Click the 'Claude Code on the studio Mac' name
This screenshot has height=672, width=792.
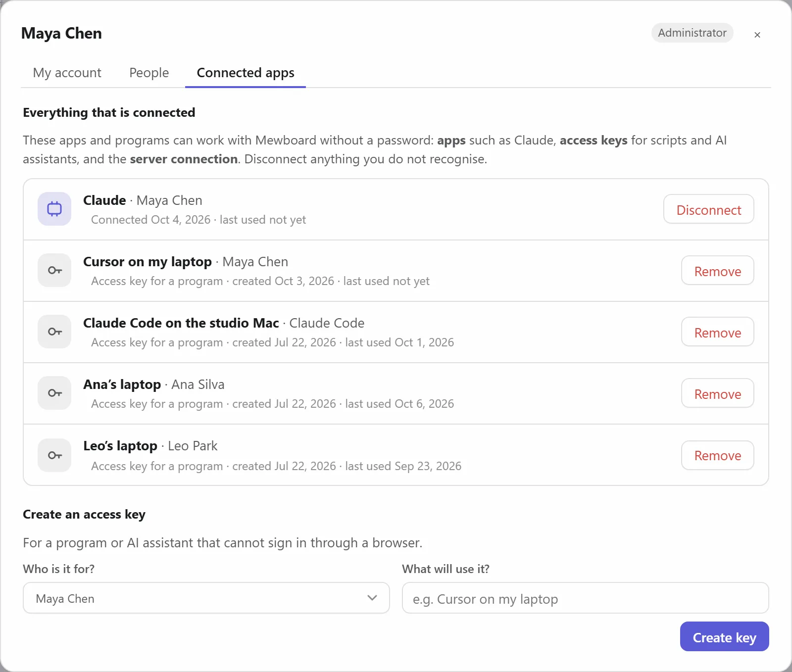(x=181, y=323)
